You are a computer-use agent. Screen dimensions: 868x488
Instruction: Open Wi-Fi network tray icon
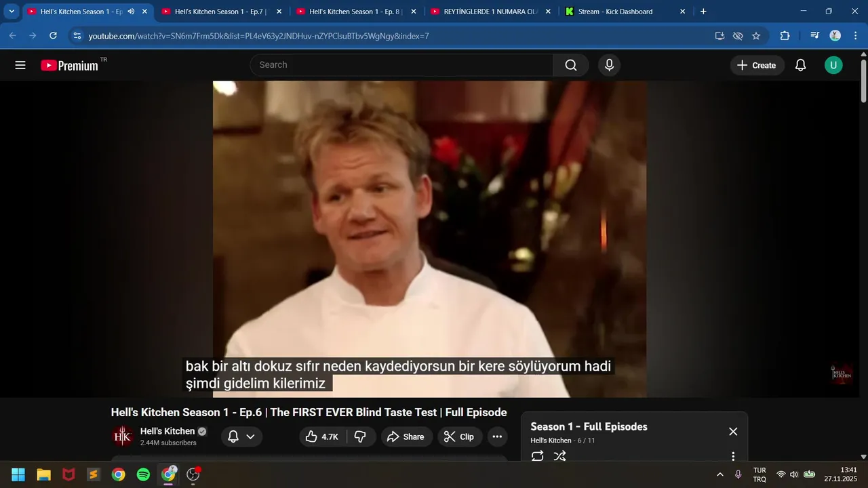pos(781,474)
